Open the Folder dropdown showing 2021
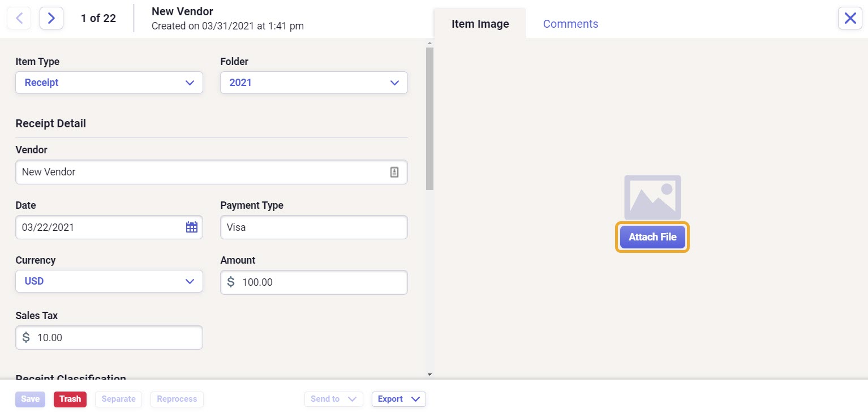The image size is (868, 417). click(x=313, y=83)
